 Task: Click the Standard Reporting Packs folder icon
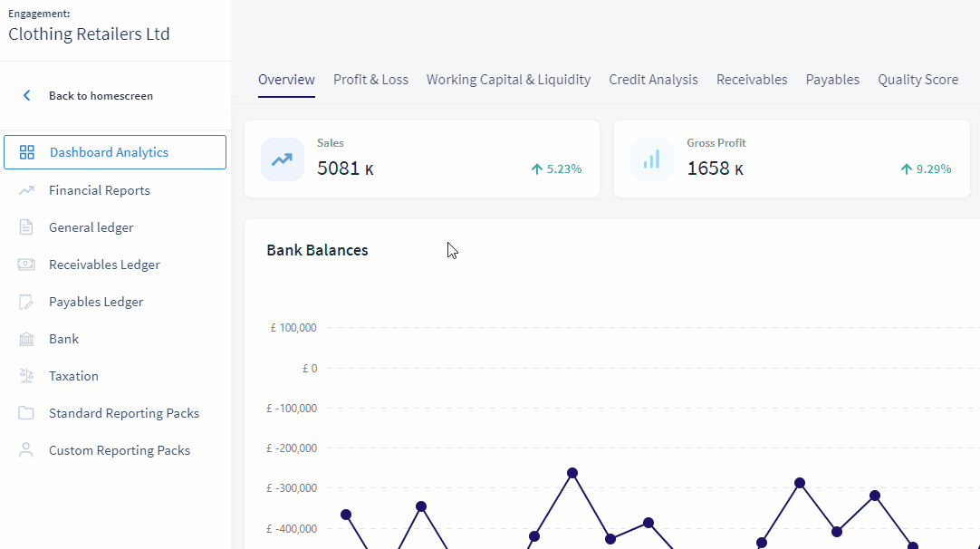(26, 413)
